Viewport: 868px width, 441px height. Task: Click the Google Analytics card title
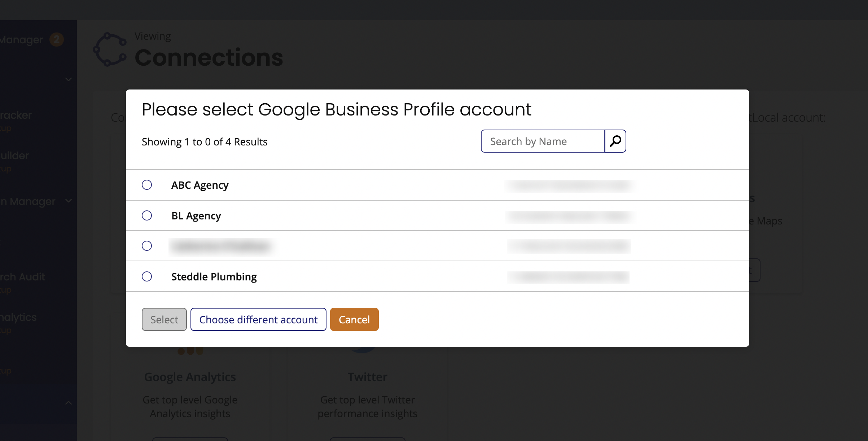click(190, 377)
